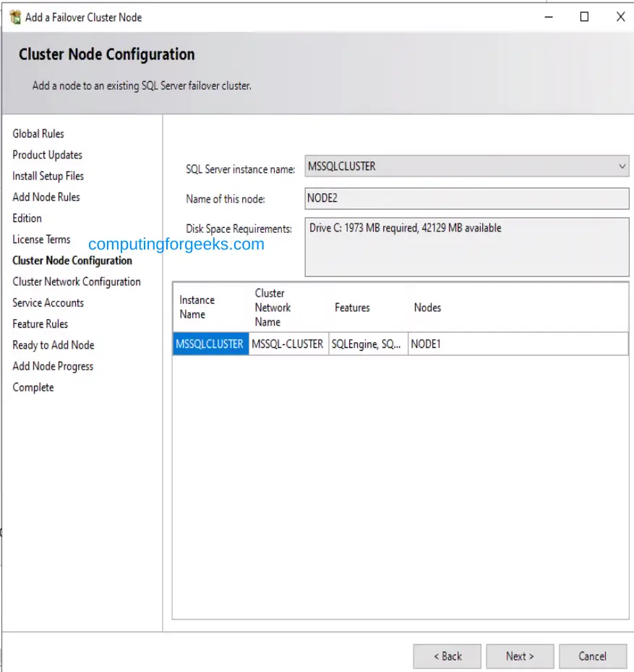This screenshot has width=634, height=672.
Task: Click the Next button
Action: pyautogui.click(x=520, y=656)
